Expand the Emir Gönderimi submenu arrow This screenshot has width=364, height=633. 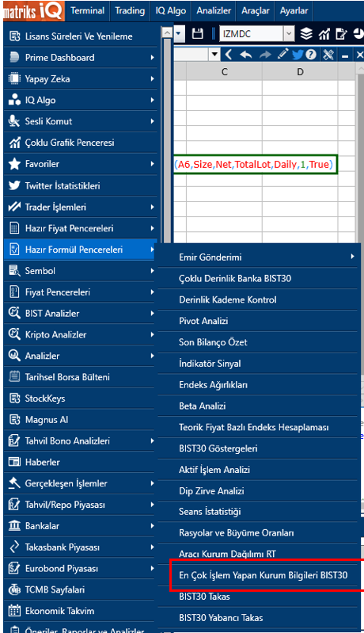(x=353, y=257)
